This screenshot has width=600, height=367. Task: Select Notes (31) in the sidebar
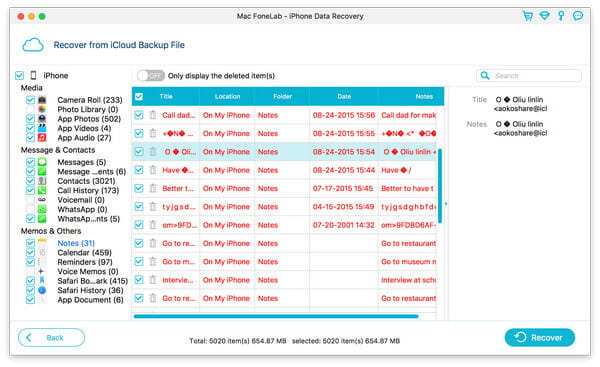point(76,243)
